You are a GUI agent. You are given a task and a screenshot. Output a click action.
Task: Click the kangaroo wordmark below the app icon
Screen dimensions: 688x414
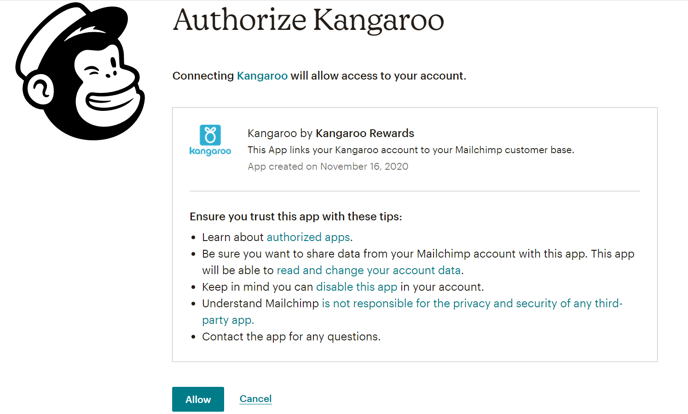[210, 151]
